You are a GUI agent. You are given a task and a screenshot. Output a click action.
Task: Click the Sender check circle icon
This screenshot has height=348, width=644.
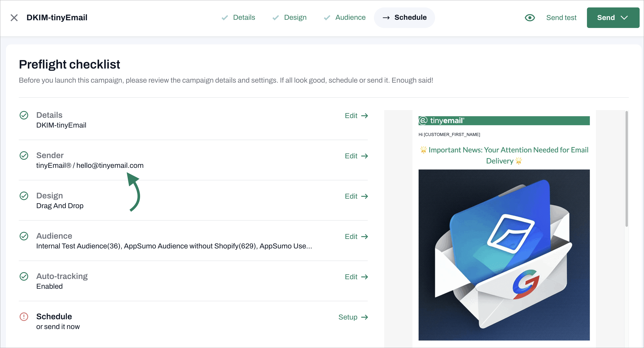coord(24,156)
